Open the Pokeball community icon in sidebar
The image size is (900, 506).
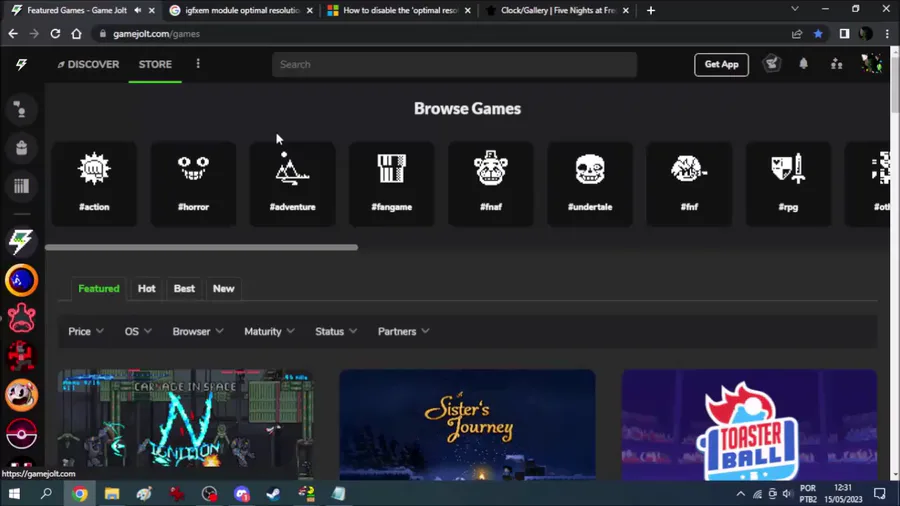(21, 433)
